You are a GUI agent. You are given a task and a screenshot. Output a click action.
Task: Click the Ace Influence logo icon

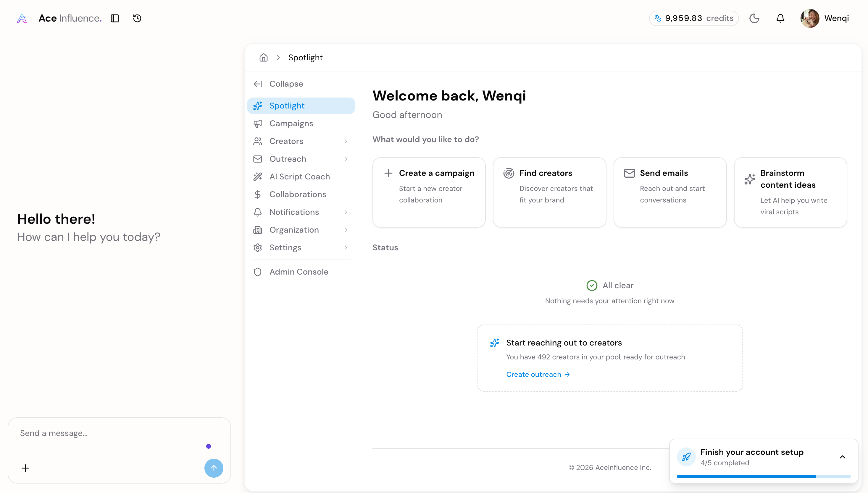(x=22, y=18)
